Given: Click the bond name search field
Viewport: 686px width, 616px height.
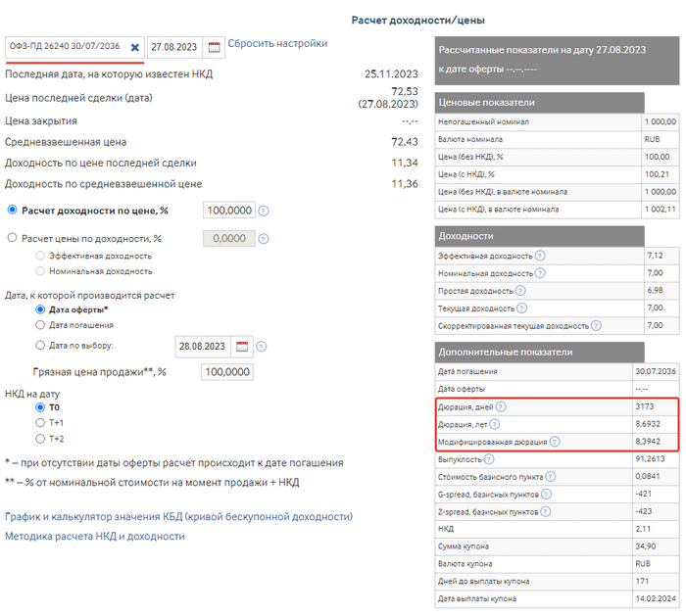Looking at the screenshot, I should coord(64,47).
